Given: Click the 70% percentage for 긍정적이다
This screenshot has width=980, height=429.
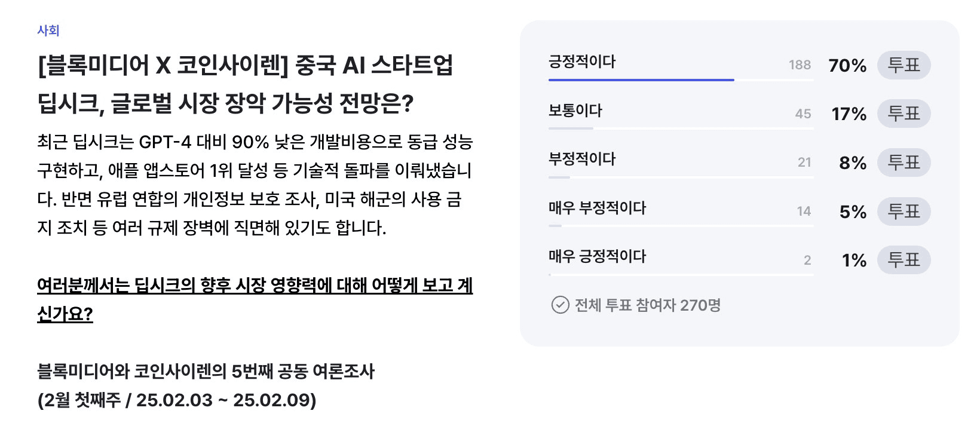Looking at the screenshot, I should click(x=847, y=65).
